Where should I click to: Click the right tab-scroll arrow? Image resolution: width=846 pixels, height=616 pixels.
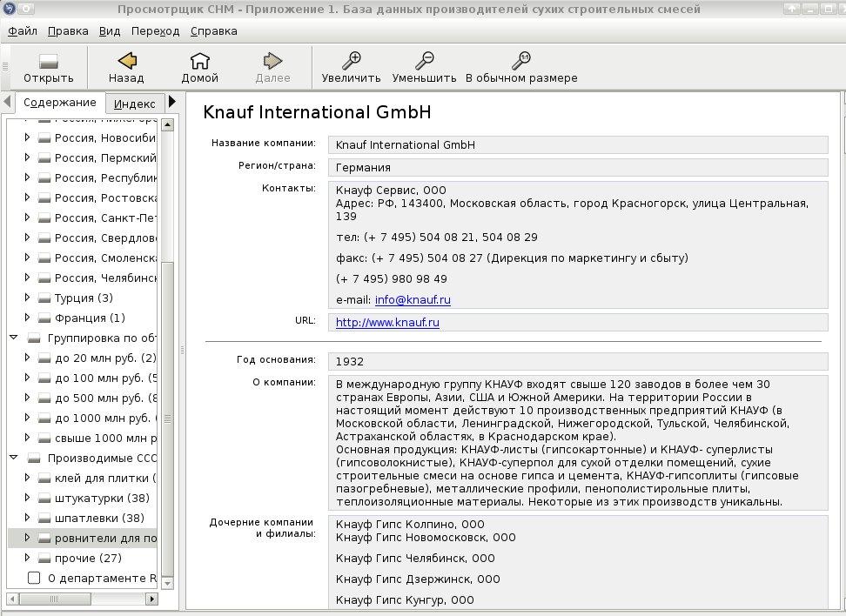[x=172, y=102]
